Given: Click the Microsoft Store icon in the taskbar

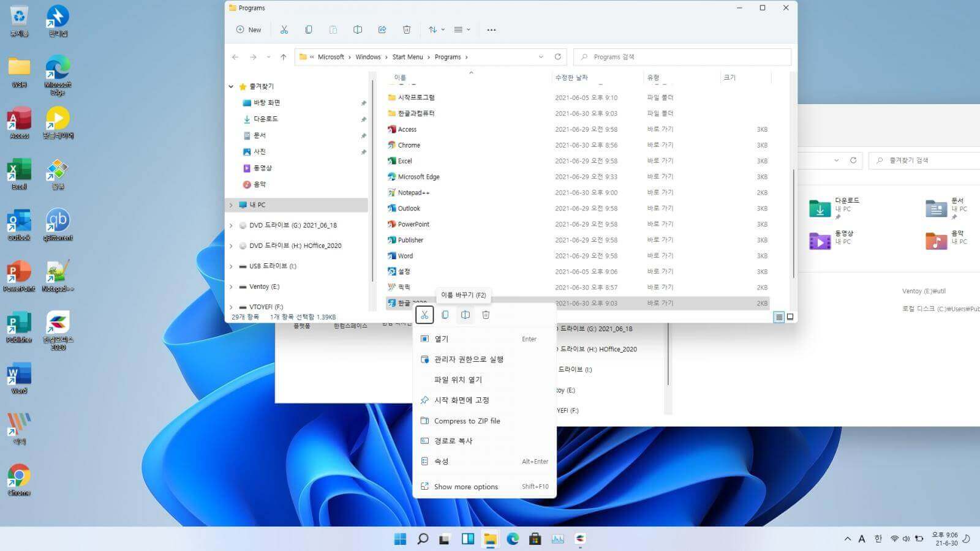Looking at the screenshot, I should (535, 539).
